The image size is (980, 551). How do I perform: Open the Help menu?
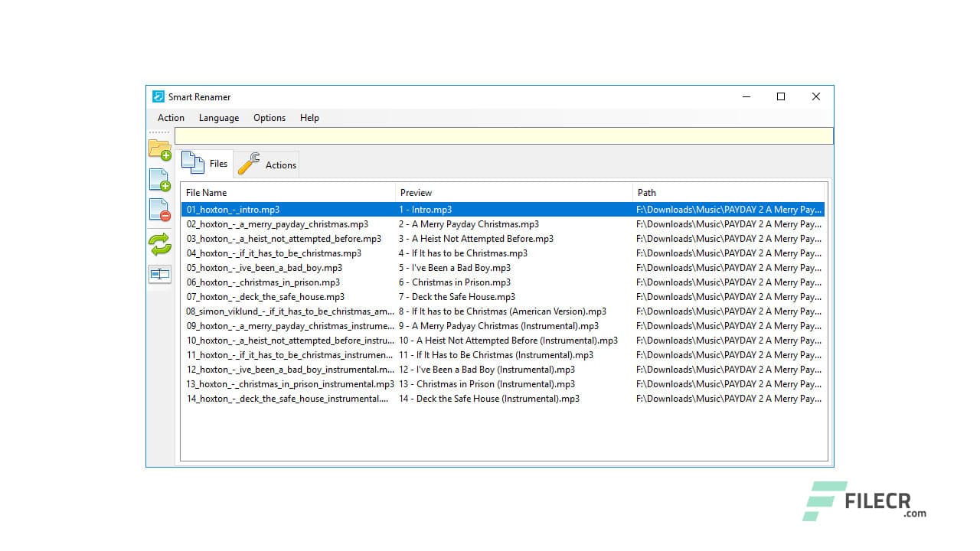click(x=309, y=117)
